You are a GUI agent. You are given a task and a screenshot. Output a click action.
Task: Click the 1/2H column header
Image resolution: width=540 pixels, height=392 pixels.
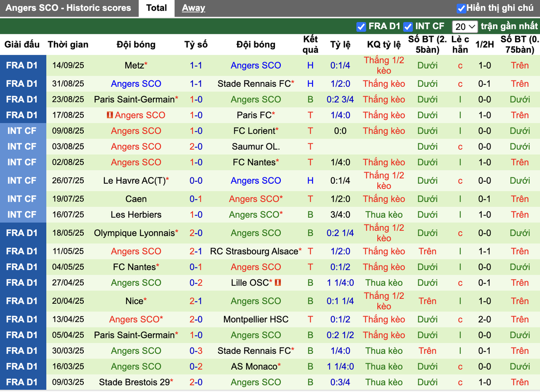[x=485, y=45]
